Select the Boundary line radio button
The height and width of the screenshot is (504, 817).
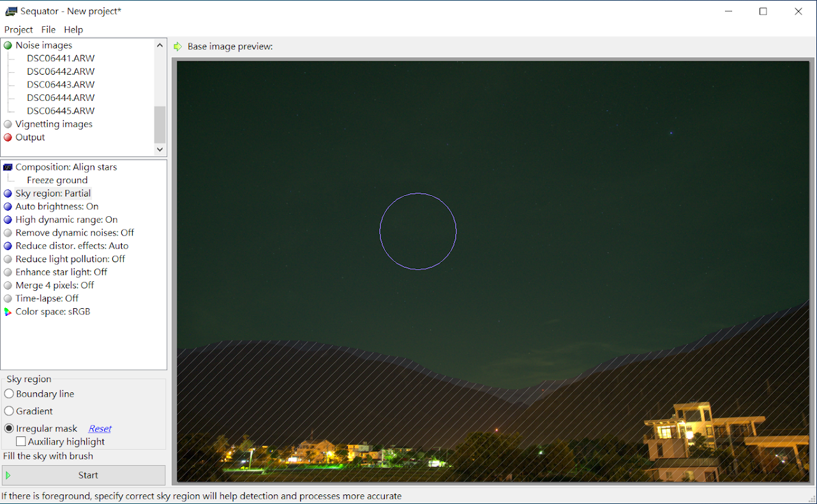9,394
